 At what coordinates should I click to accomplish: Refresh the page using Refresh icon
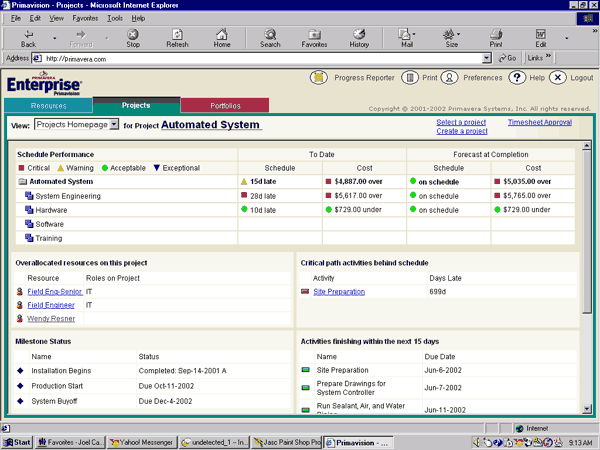coord(177,39)
